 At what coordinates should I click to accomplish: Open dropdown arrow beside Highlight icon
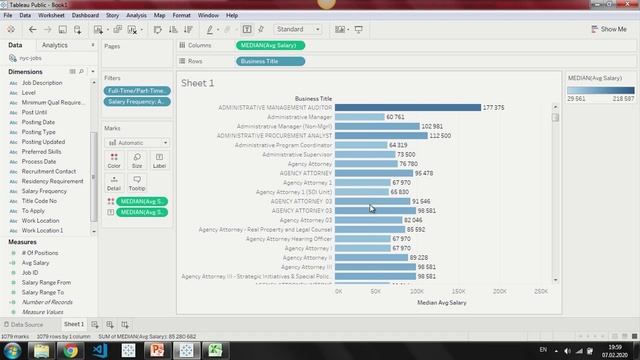(218, 30)
